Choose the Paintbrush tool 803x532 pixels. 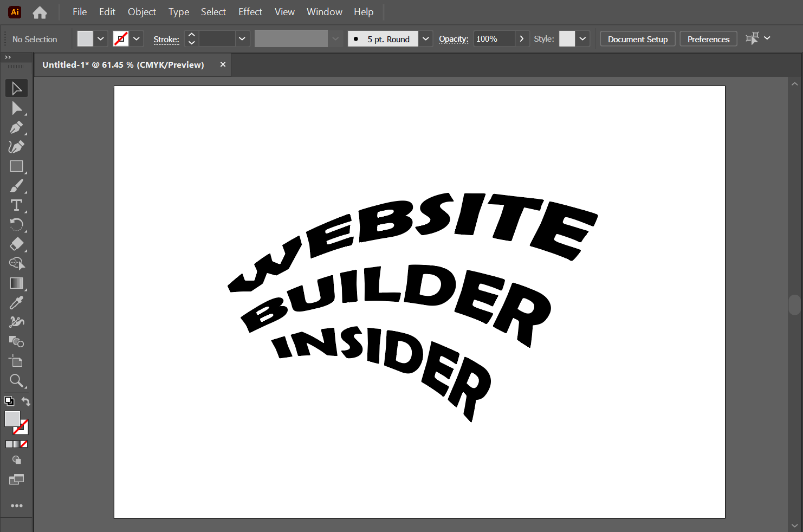(x=16, y=186)
